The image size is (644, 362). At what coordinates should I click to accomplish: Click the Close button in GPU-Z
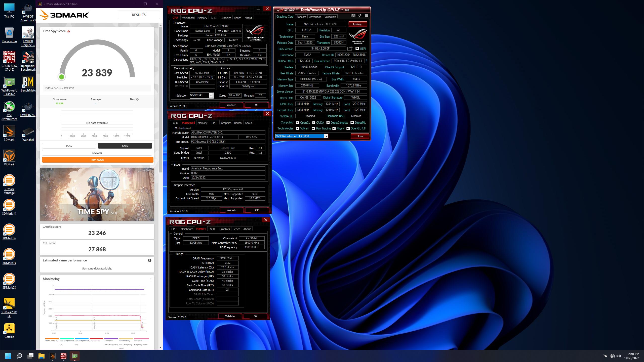click(360, 136)
